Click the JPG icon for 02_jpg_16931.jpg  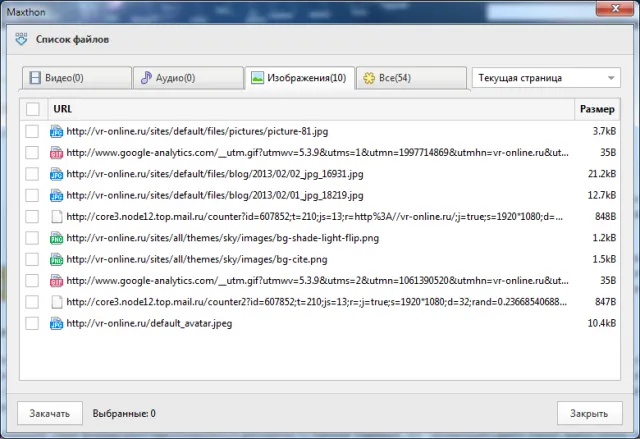(56, 174)
